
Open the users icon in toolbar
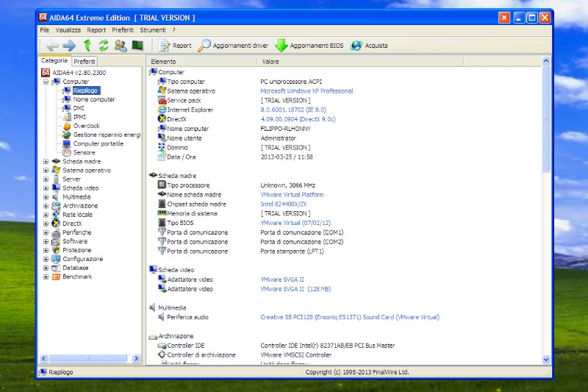pos(121,46)
